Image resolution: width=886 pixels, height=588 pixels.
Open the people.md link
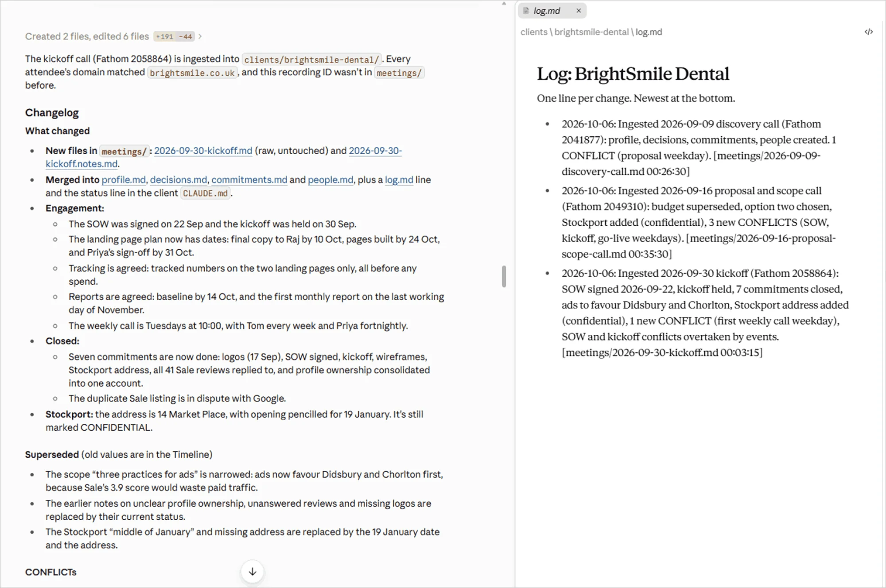point(330,180)
